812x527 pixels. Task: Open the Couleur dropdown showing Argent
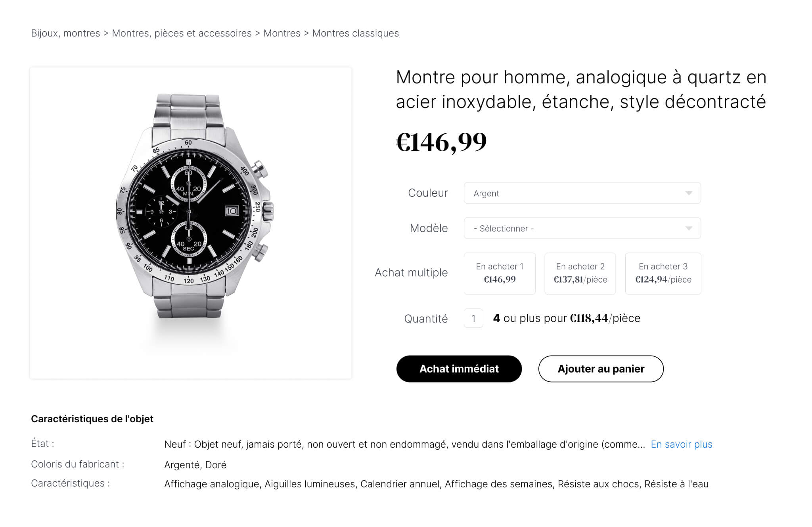(x=582, y=193)
